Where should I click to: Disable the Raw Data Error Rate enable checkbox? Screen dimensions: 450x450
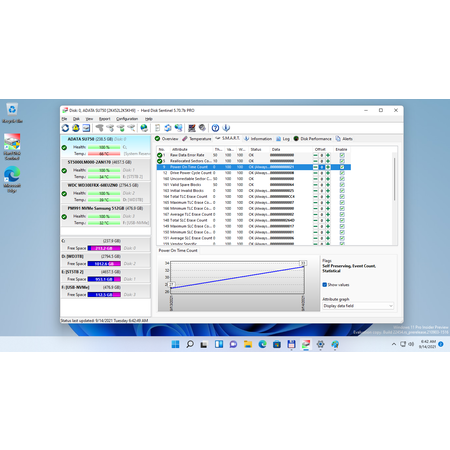[342, 155]
